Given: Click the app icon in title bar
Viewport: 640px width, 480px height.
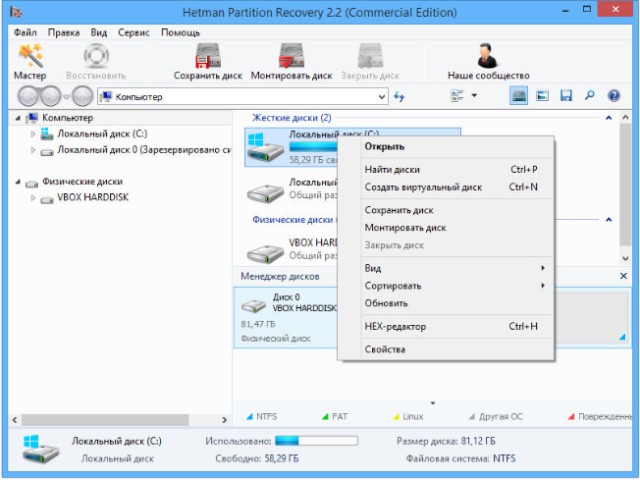Looking at the screenshot, I should [x=16, y=12].
